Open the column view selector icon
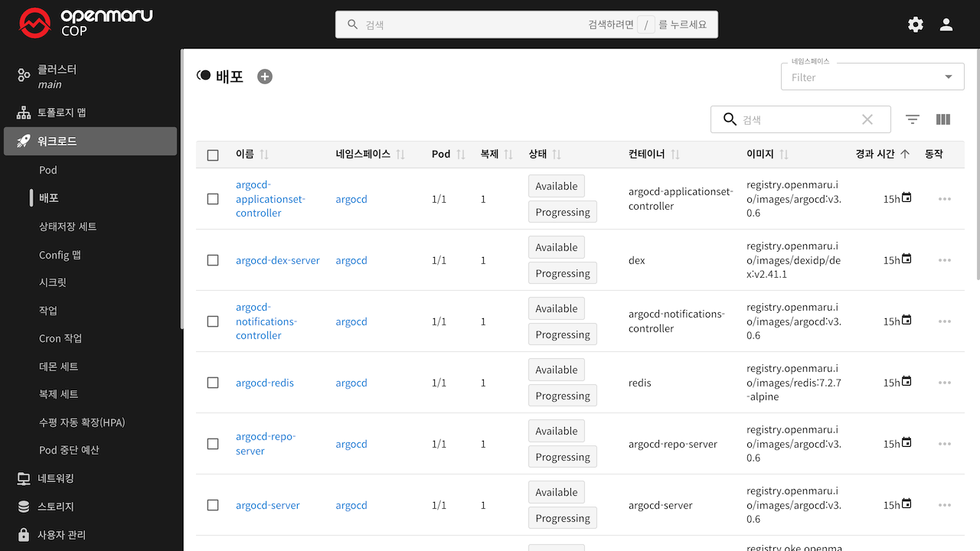This screenshot has width=980, height=551. (943, 119)
